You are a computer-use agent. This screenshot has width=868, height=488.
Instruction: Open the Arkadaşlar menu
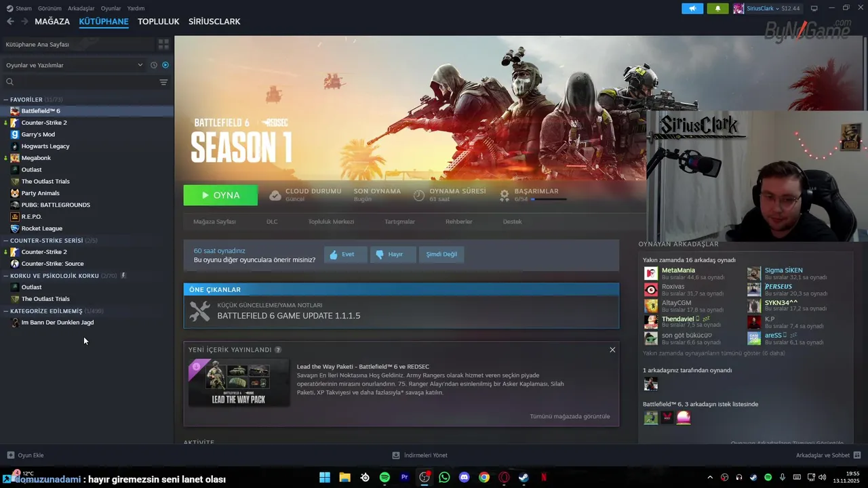point(81,8)
